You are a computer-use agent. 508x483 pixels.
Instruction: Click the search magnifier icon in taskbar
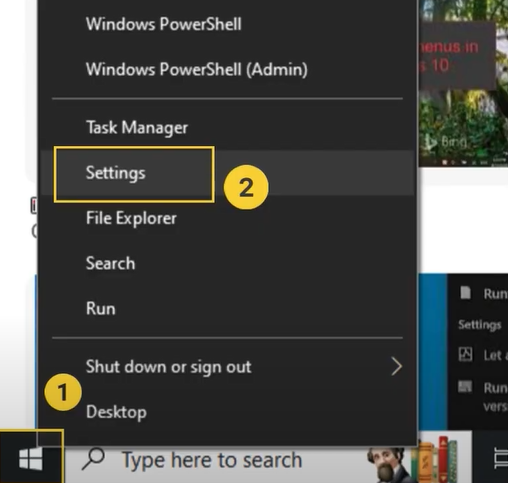pyautogui.click(x=93, y=459)
